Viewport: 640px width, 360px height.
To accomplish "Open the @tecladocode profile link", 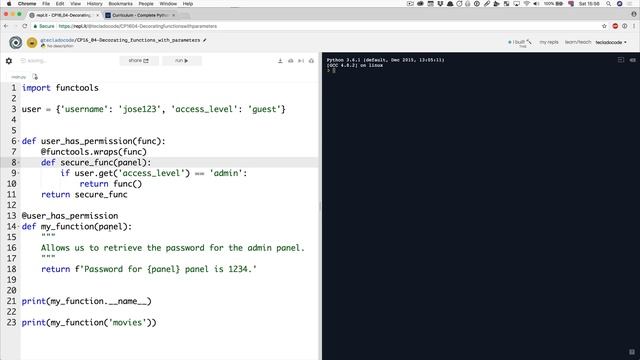I will 58,40.
